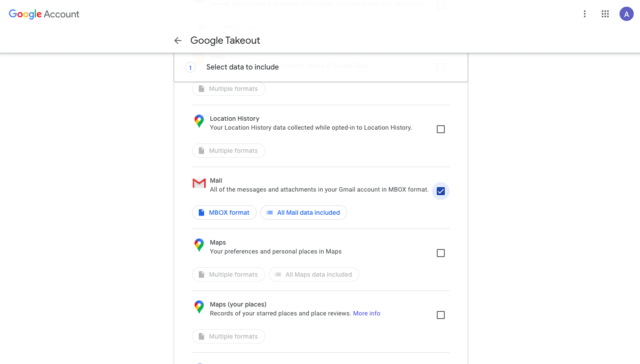This screenshot has height=364, width=640.
Task: Open Multiple formats under Location History
Action: point(228,151)
